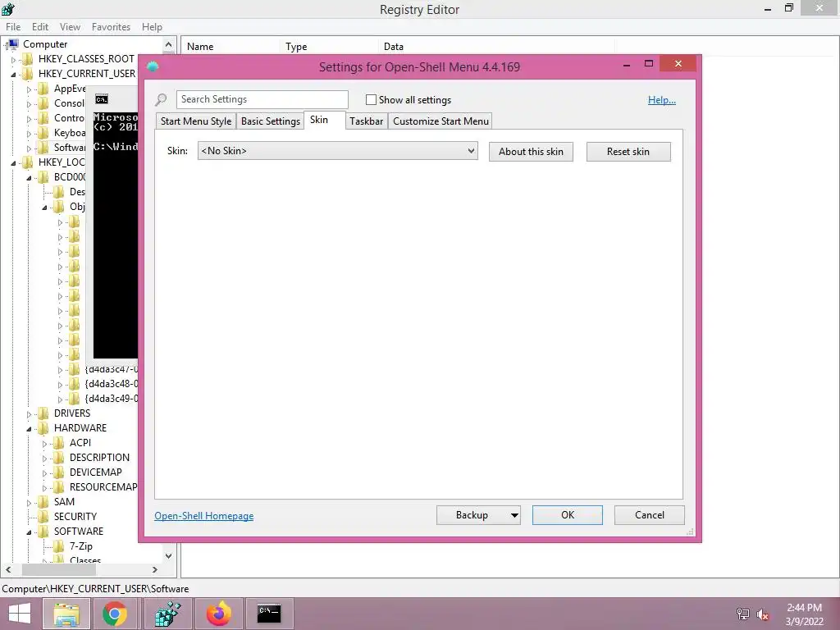Switch to Command Prompt taskbar icon
Screen dimensions: 840x630
pyautogui.click(x=269, y=614)
